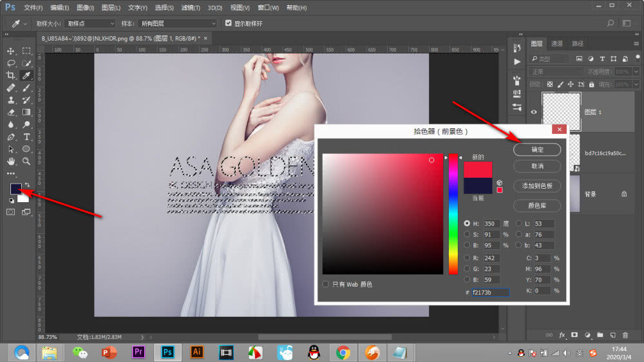Image resolution: width=644 pixels, height=362 pixels.
Task: Click the Lasso tool
Action: (11, 63)
